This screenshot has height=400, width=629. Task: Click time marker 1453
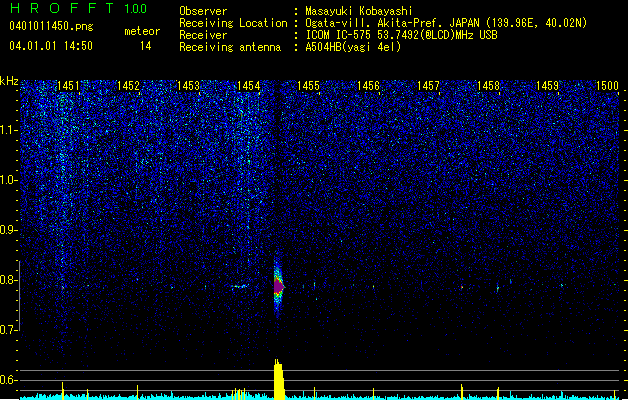188,85
